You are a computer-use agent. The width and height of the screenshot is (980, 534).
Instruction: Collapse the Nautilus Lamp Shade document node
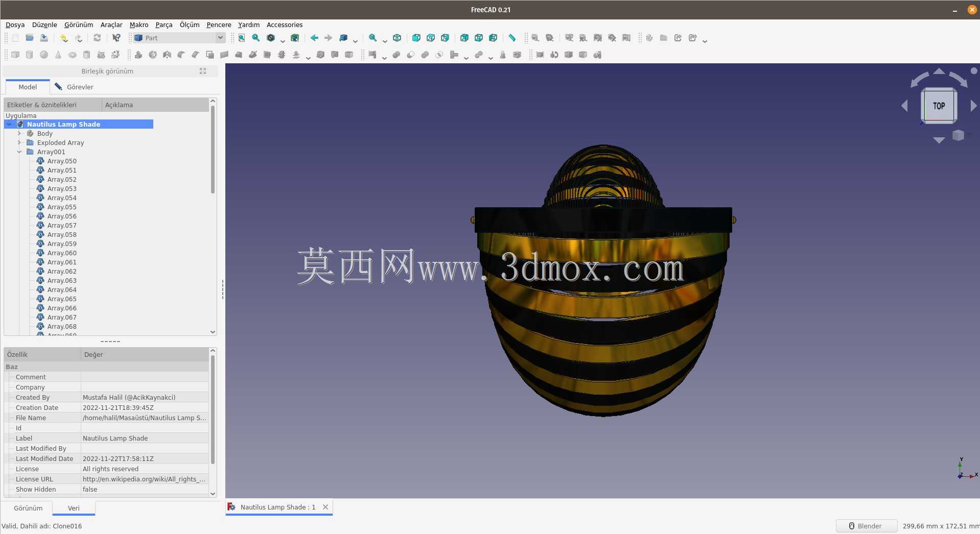[x=9, y=124]
